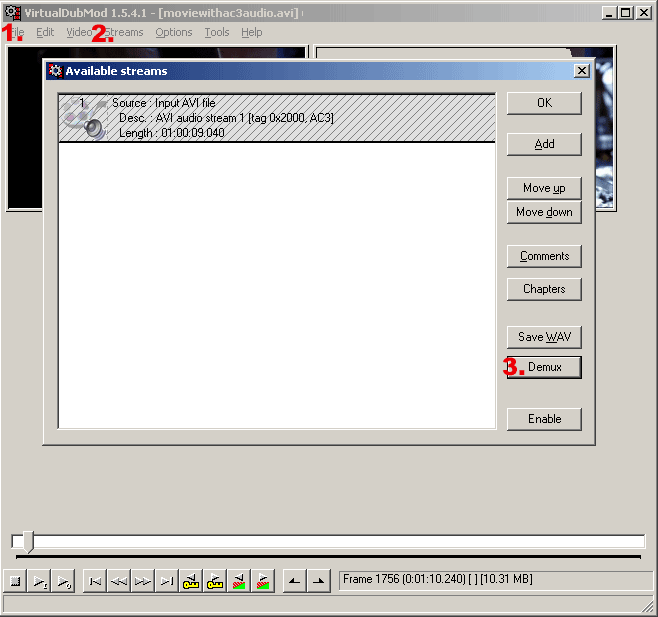658x617 pixels.
Task: Click the Available streams dialog icon
Action: coord(55,71)
